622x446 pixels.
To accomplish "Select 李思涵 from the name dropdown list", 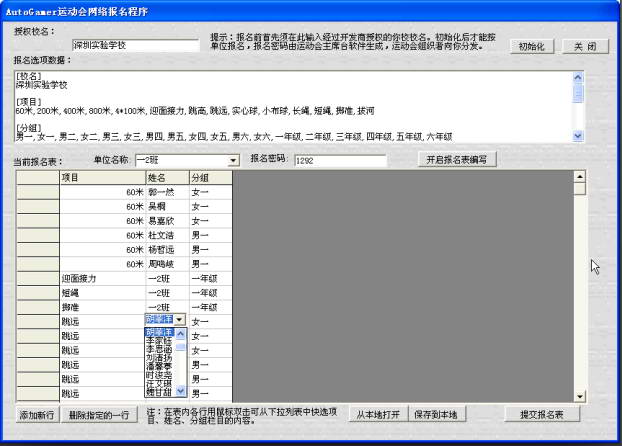I will click(x=159, y=349).
